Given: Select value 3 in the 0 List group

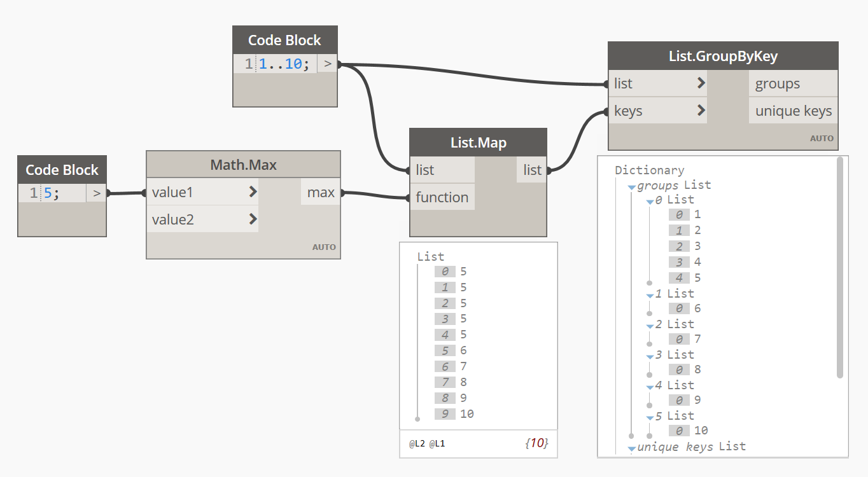Looking at the screenshot, I should pos(697,246).
